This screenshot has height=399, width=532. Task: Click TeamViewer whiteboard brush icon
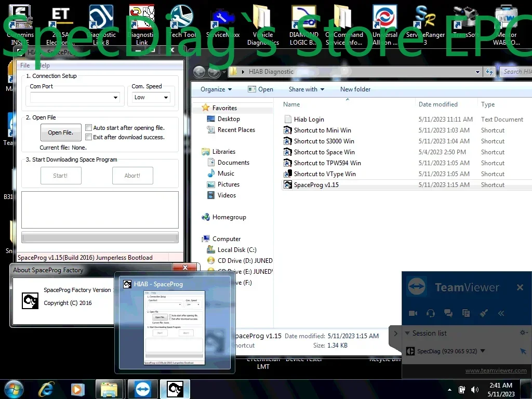484,313
